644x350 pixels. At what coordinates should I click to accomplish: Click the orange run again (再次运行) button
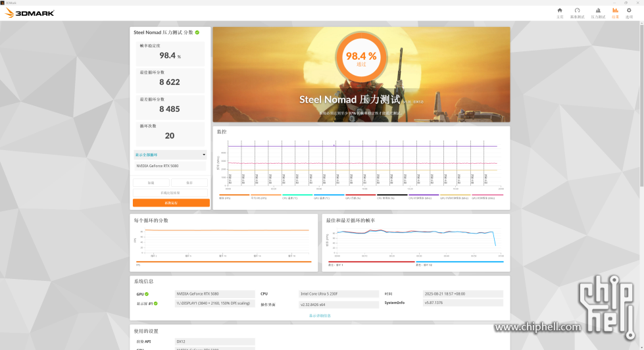(171, 203)
